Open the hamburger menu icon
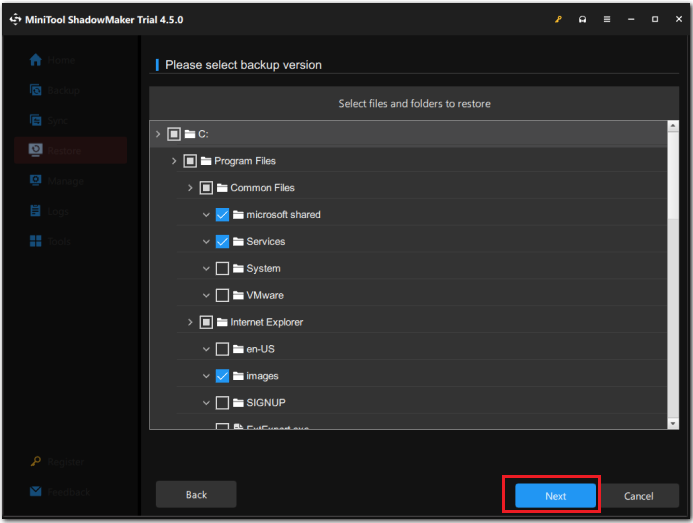This screenshot has width=693, height=523. [607, 19]
